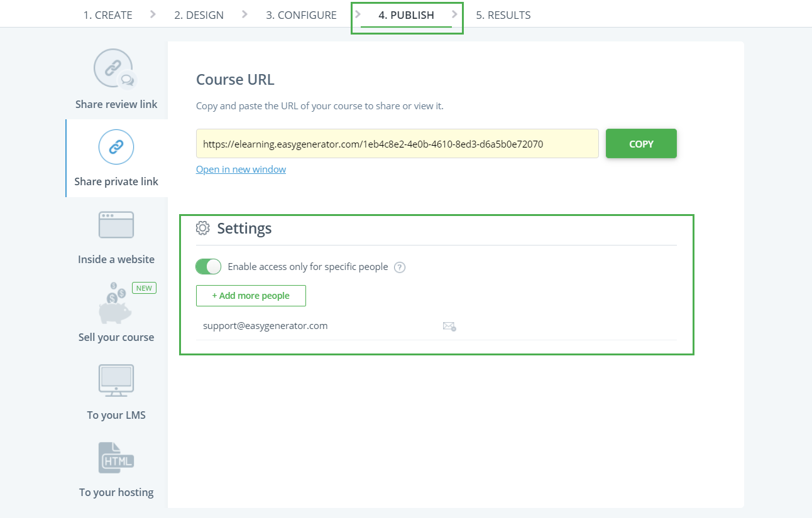Disable access only for specific people toggle
The height and width of the screenshot is (518, 812).
(209, 267)
